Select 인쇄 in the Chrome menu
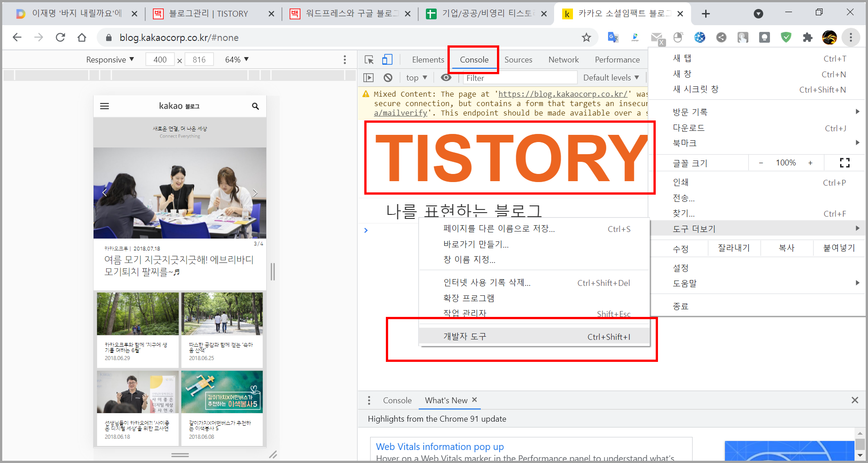Image resolution: width=868 pixels, height=463 pixels. point(757,183)
